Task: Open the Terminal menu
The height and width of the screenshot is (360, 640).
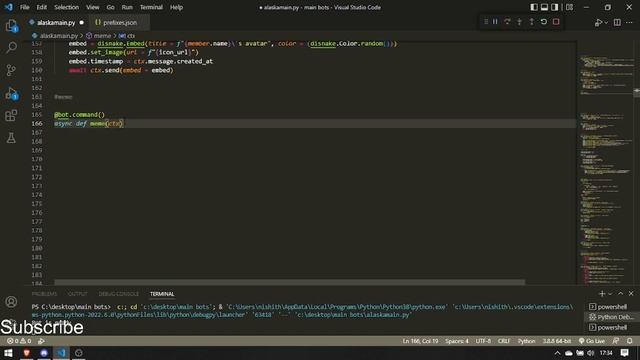Action: pyautogui.click(x=151, y=7)
